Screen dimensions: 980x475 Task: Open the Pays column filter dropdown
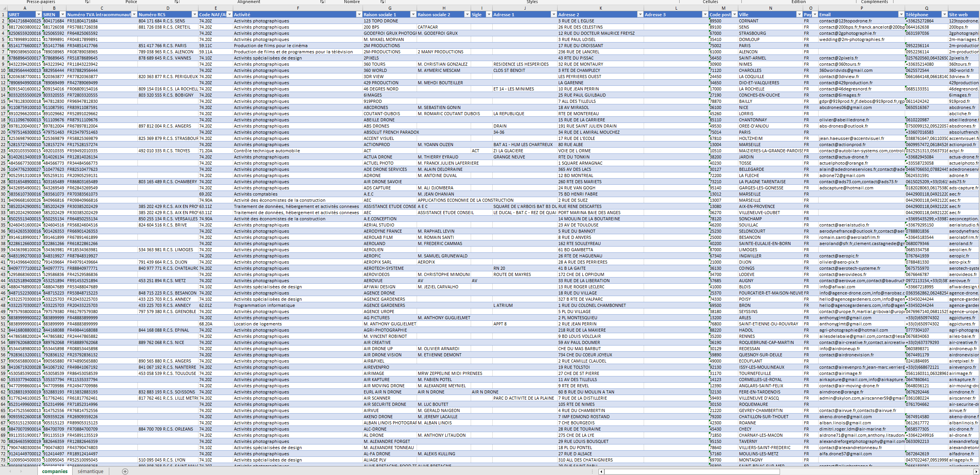(x=814, y=15)
